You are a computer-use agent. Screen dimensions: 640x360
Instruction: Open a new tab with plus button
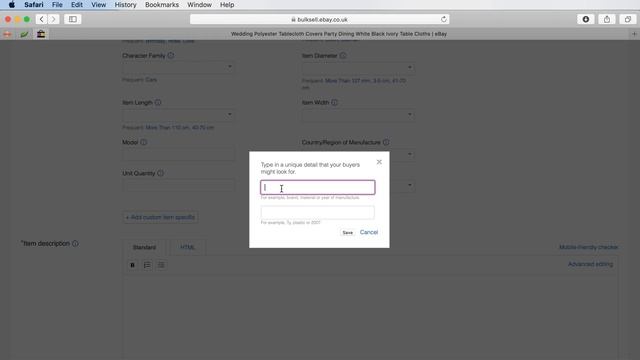634,34
